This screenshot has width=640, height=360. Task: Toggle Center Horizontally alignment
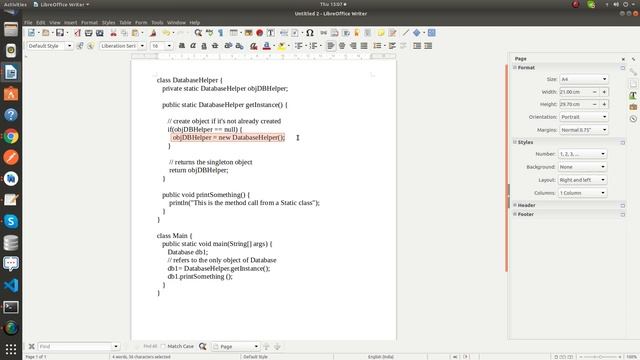(x=342, y=46)
